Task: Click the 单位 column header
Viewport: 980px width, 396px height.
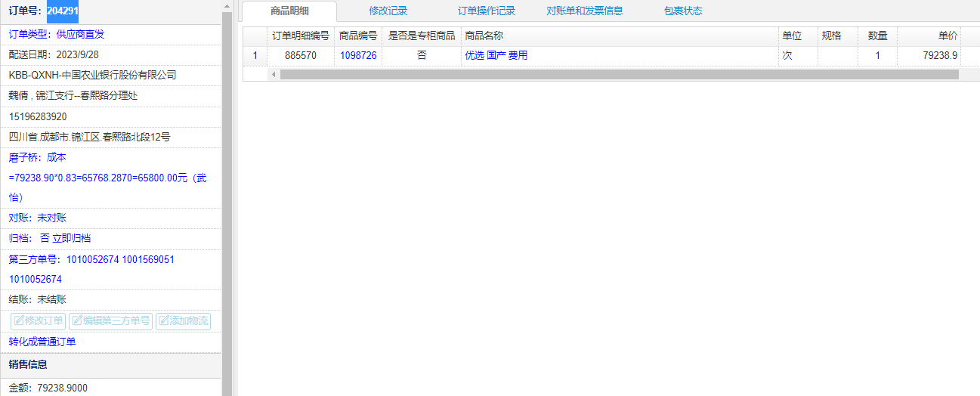Action: [798, 36]
